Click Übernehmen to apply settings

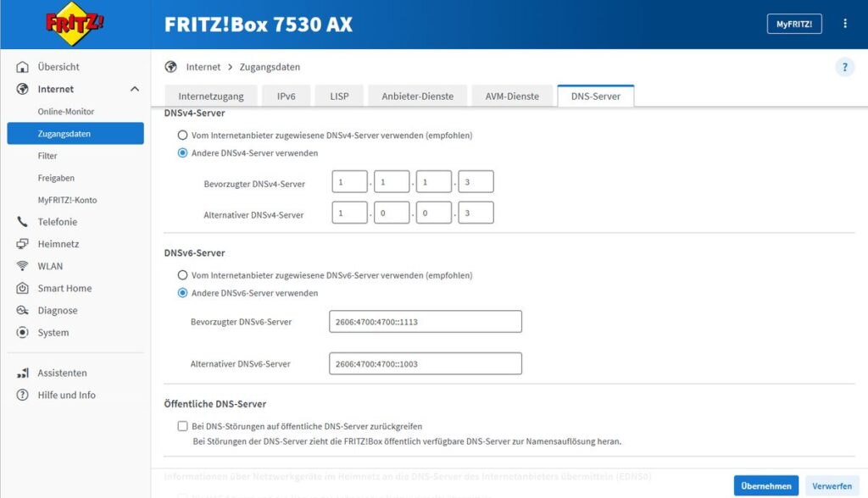coord(766,486)
